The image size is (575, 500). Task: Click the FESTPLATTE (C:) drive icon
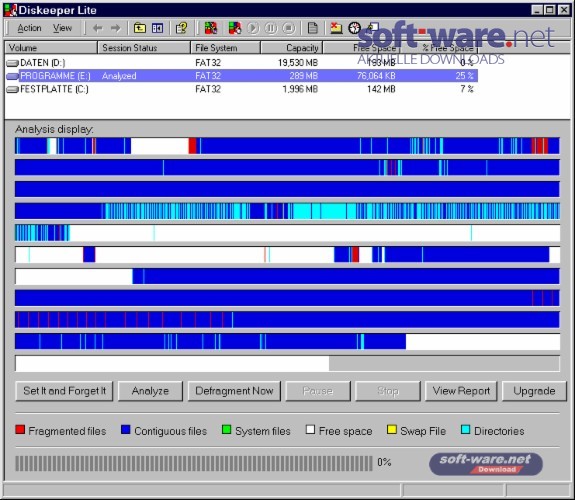pos(12,90)
